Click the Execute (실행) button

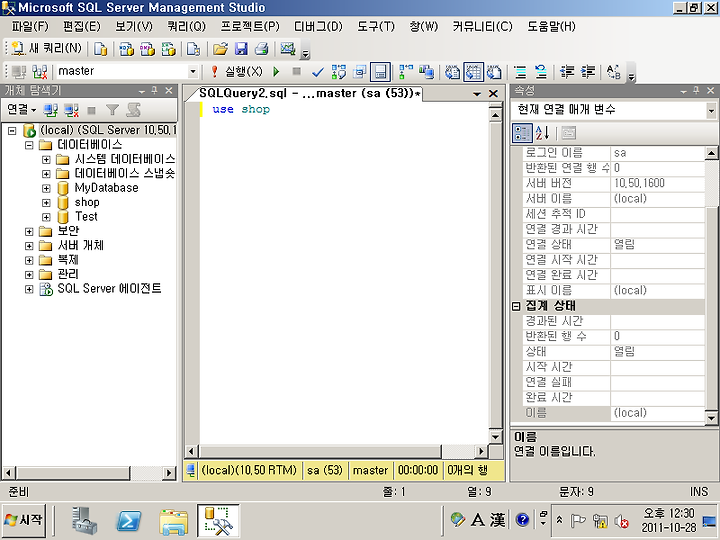[x=237, y=72]
